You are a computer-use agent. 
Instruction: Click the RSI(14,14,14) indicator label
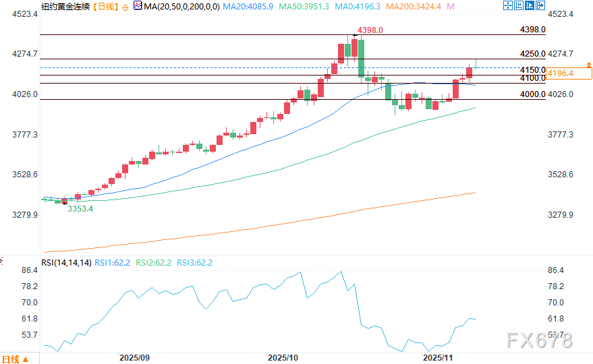click(x=66, y=263)
